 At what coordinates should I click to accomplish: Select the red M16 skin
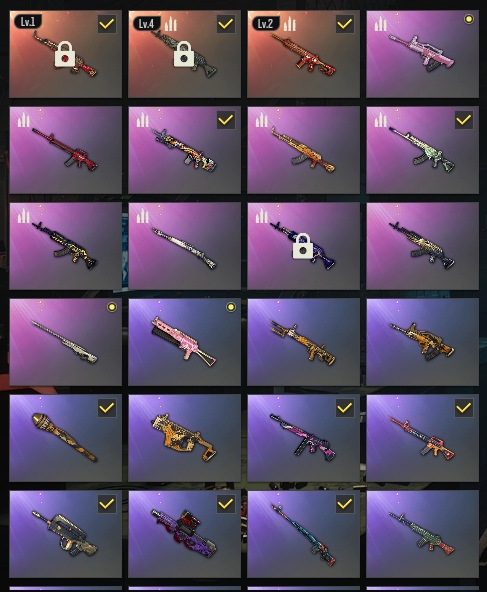pos(66,150)
